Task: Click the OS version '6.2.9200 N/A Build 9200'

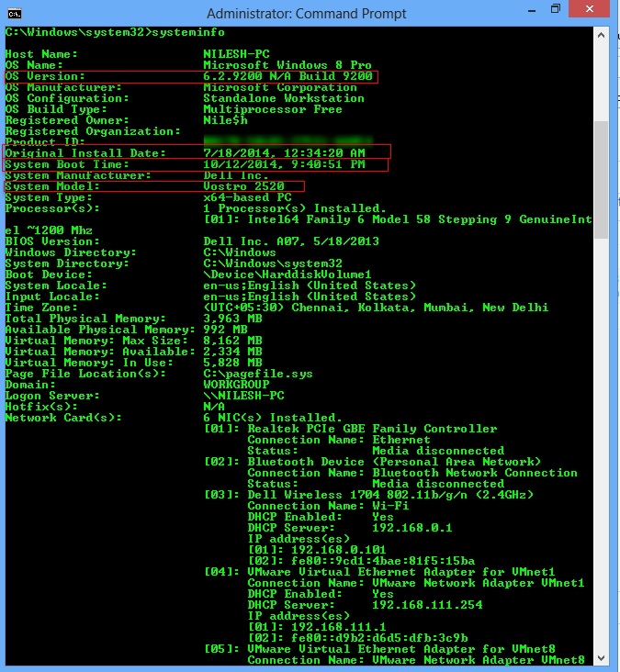Action: click(x=287, y=76)
